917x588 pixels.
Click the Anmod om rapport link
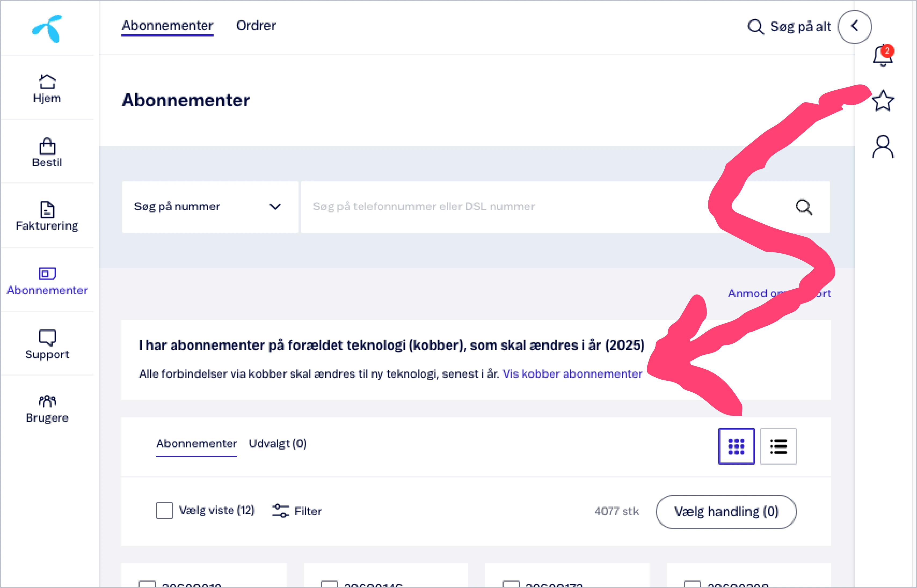click(780, 293)
